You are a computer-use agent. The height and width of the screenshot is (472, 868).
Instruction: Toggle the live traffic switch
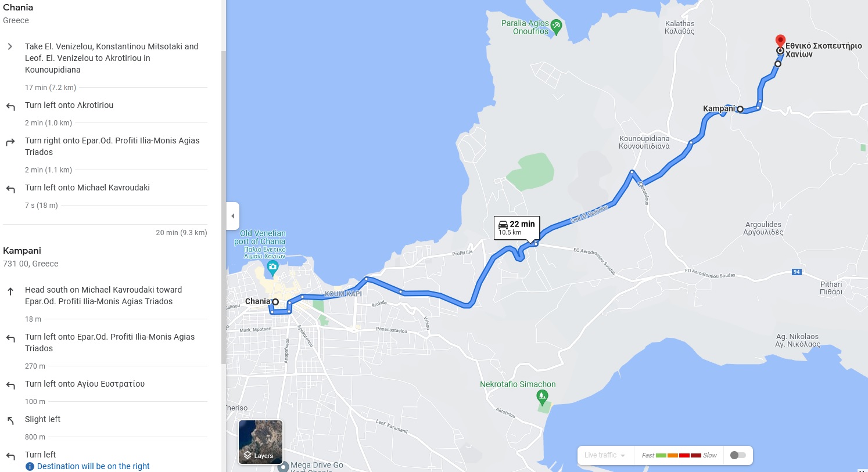[738, 455]
